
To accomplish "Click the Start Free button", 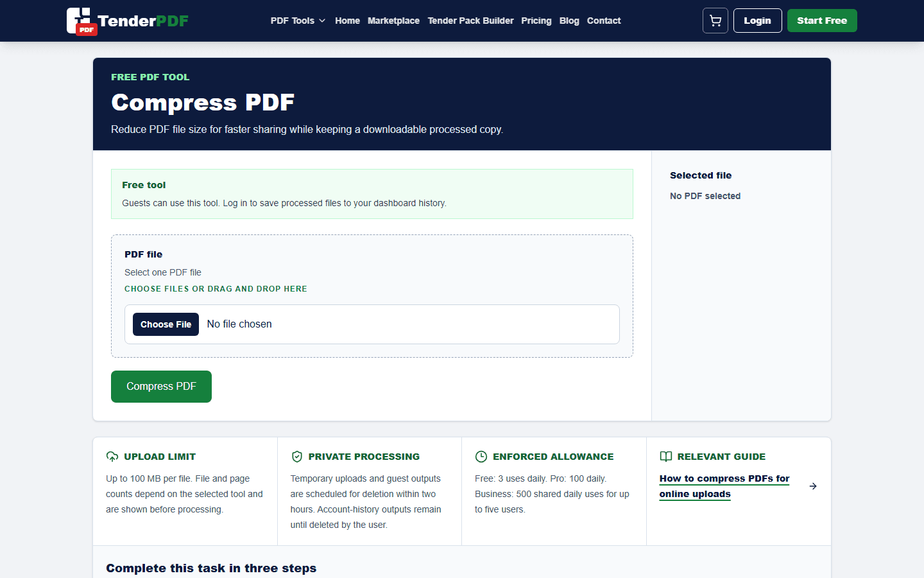I will pyautogui.click(x=822, y=21).
